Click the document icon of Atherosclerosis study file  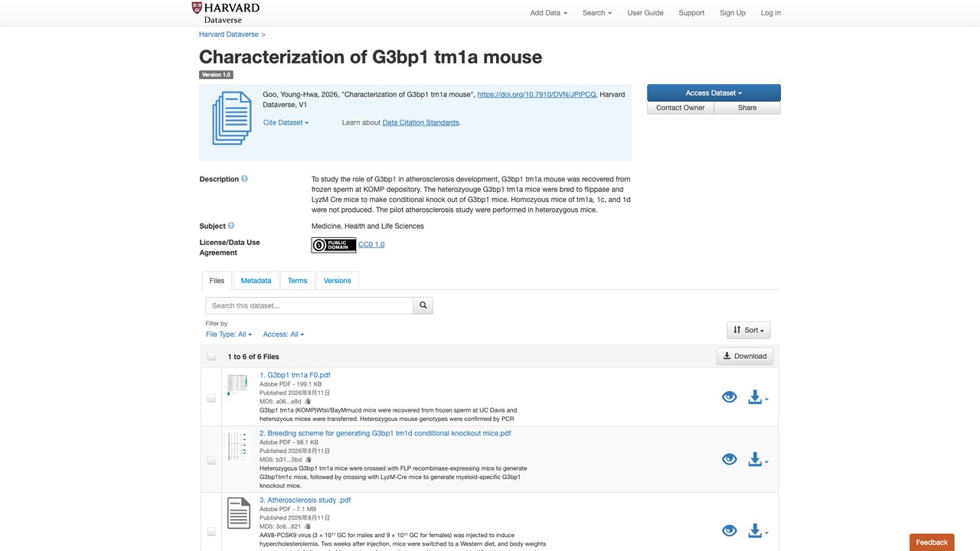(238, 514)
